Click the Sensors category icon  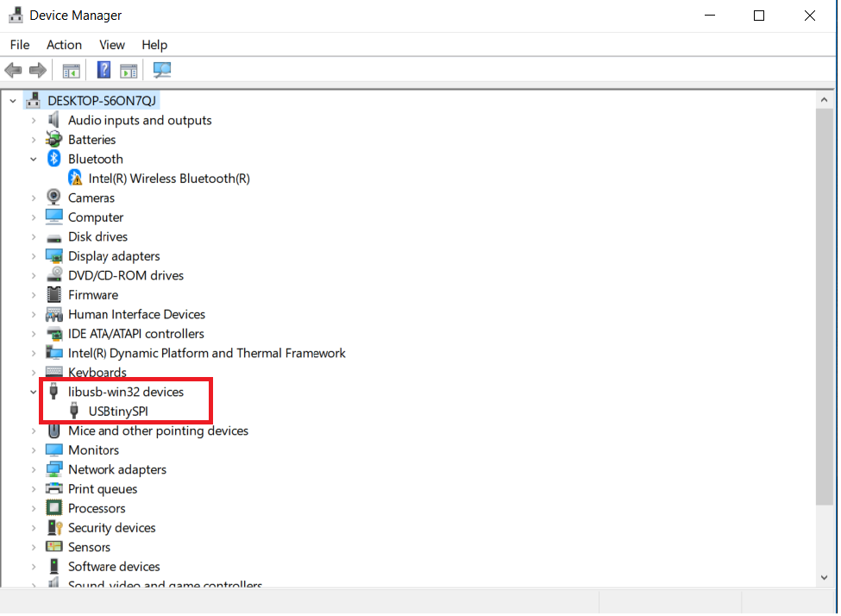click(53, 547)
